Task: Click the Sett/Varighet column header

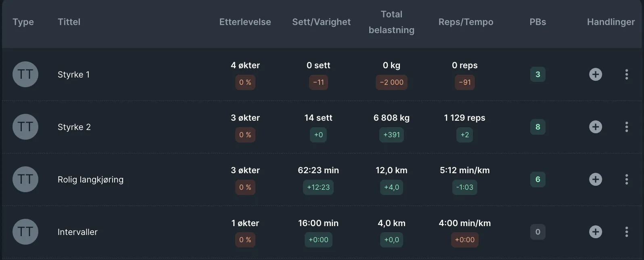Action: (x=321, y=22)
